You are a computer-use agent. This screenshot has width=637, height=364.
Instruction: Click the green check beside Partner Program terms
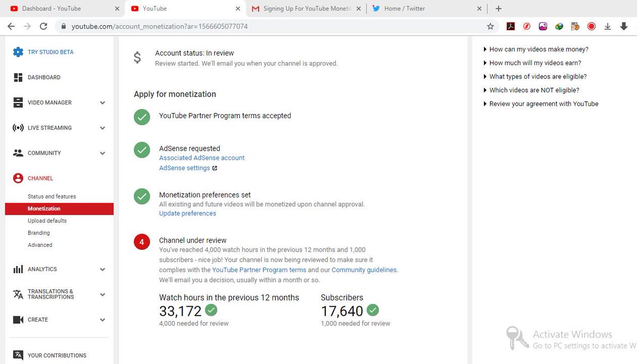(142, 118)
